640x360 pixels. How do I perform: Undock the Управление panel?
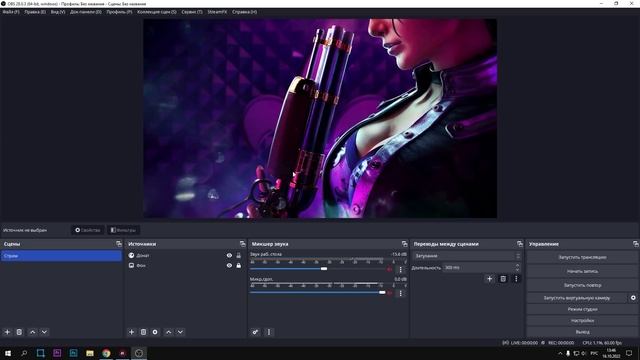[636, 244]
